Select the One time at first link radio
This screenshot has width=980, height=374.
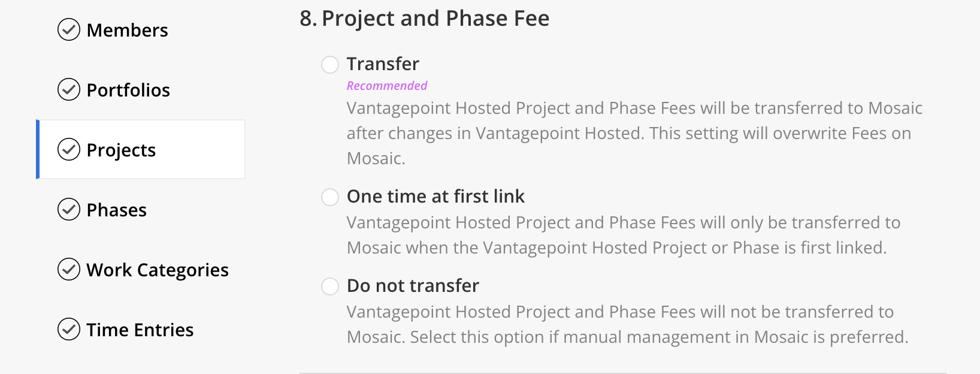click(330, 197)
